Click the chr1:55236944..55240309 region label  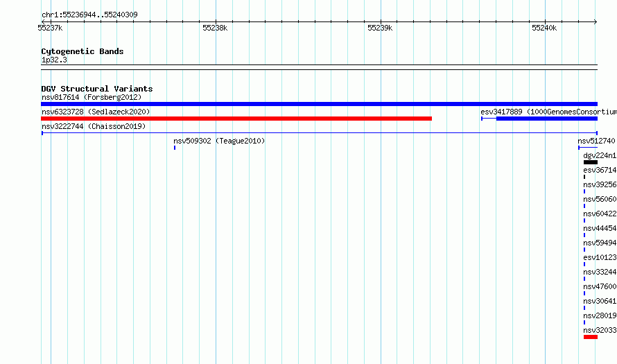coord(89,15)
